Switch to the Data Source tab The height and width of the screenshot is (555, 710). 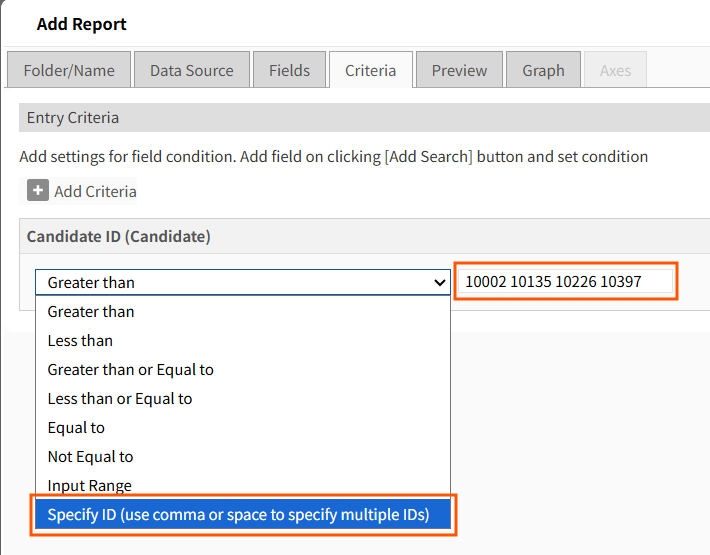click(x=192, y=70)
